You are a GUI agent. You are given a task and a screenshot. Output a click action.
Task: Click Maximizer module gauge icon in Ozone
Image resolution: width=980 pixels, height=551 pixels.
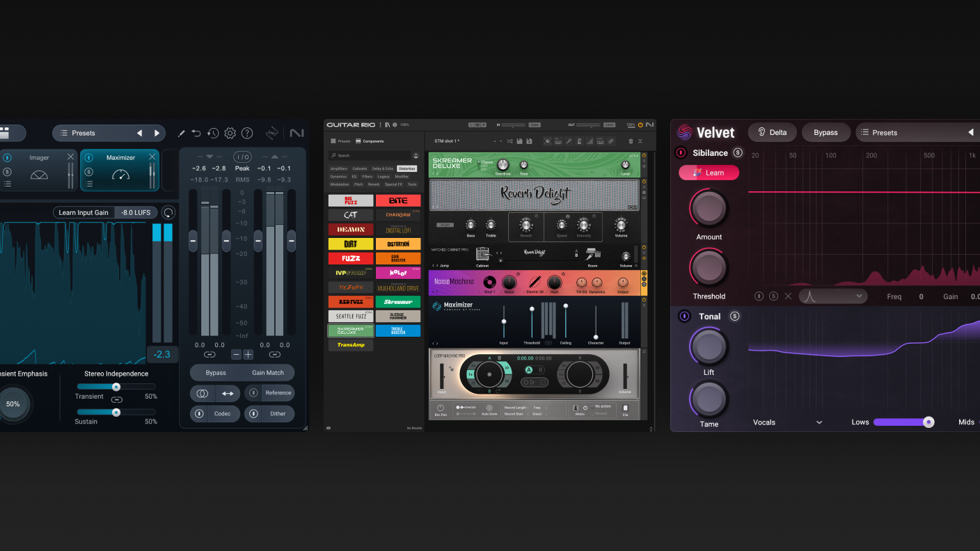point(120,175)
